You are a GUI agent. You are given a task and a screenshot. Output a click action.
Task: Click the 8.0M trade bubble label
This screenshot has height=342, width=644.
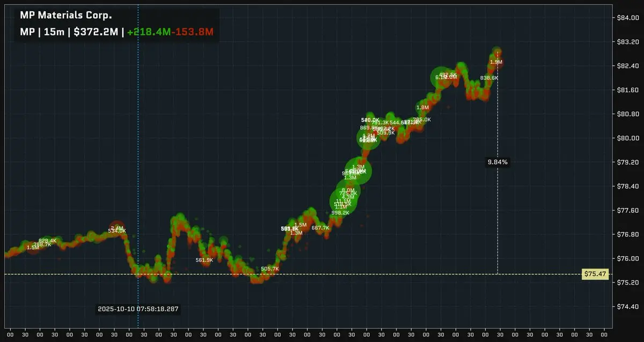[x=348, y=190]
